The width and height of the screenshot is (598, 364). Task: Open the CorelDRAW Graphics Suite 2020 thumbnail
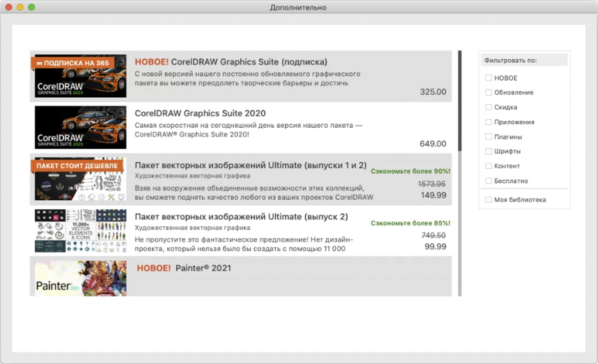tap(80, 127)
